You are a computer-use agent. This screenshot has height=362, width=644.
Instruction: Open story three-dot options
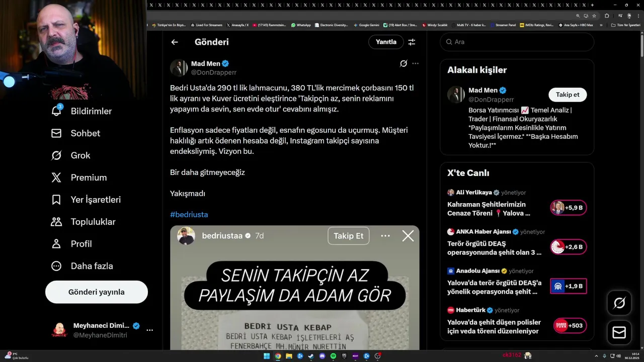pyautogui.click(x=385, y=236)
